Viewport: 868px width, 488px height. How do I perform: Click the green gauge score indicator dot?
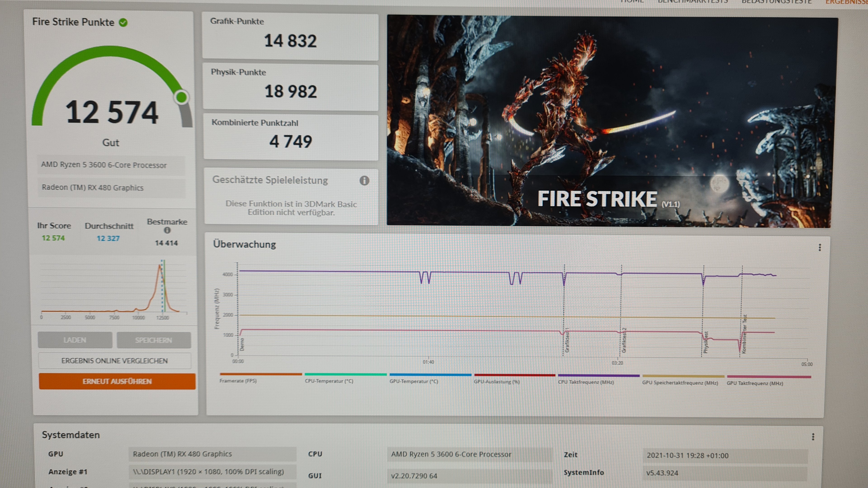tap(182, 98)
